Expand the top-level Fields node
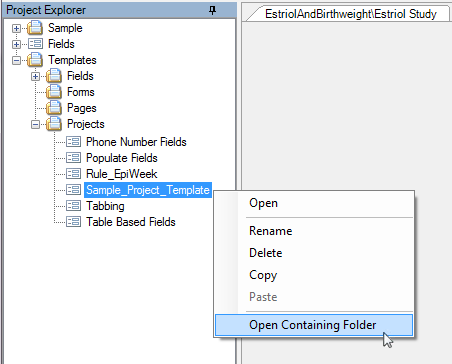This screenshot has width=452, height=364. point(16,44)
